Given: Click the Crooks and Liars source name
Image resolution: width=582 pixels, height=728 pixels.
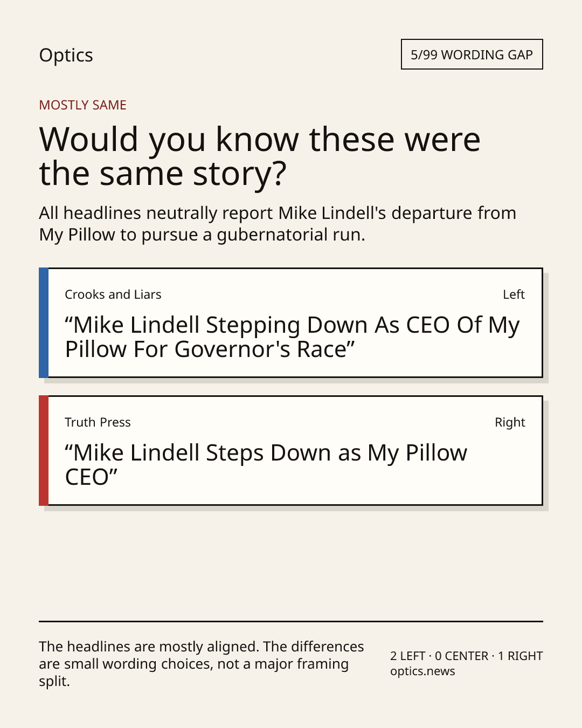Looking at the screenshot, I should tap(113, 294).
